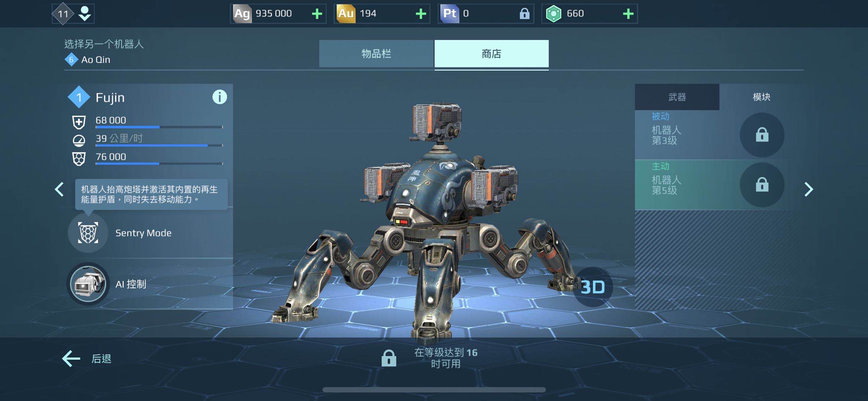Screen dimensions: 868x401
Task: Open AI control pilot icon
Action: coord(88,284)
